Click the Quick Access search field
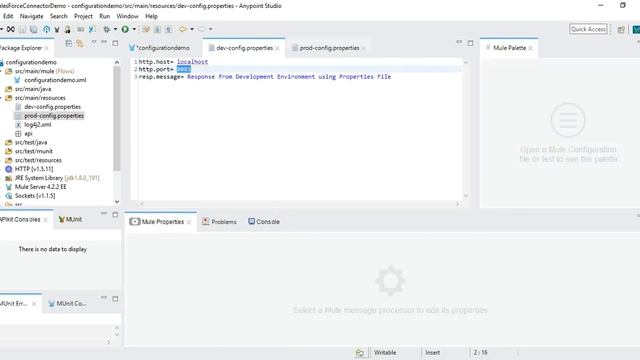 point(588,29)
